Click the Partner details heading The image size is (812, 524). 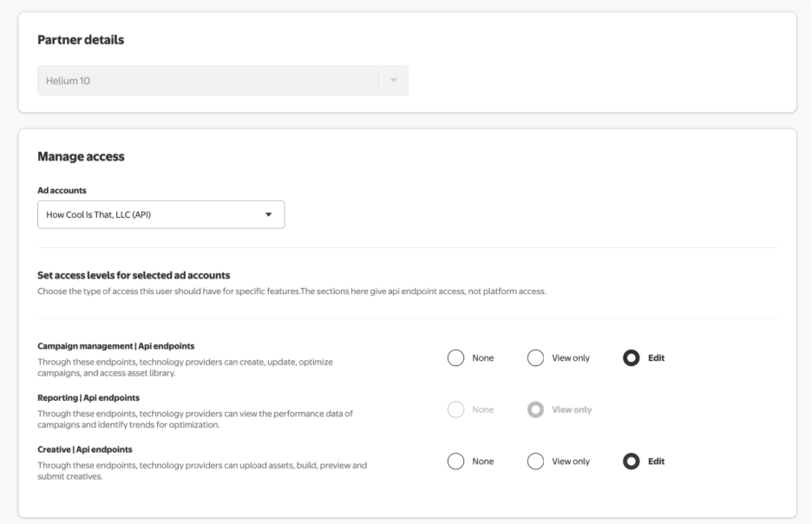81,40
